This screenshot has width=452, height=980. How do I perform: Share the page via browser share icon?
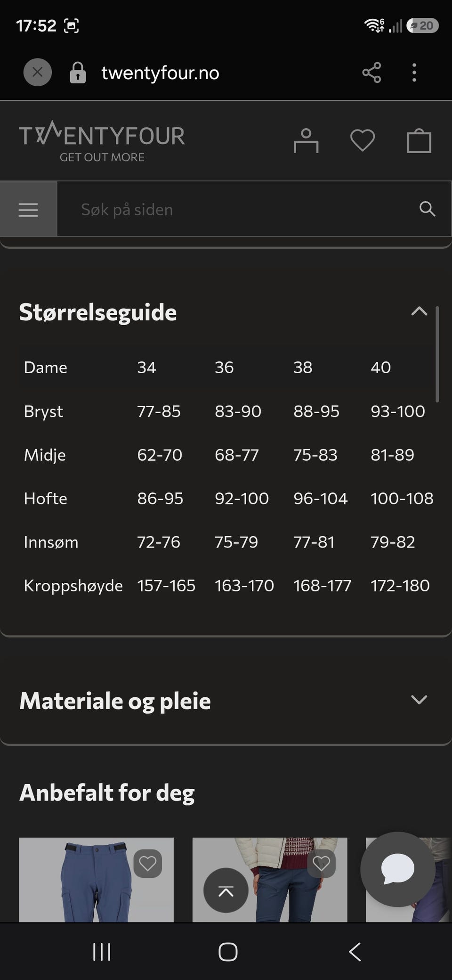click(x=371, y=73)
